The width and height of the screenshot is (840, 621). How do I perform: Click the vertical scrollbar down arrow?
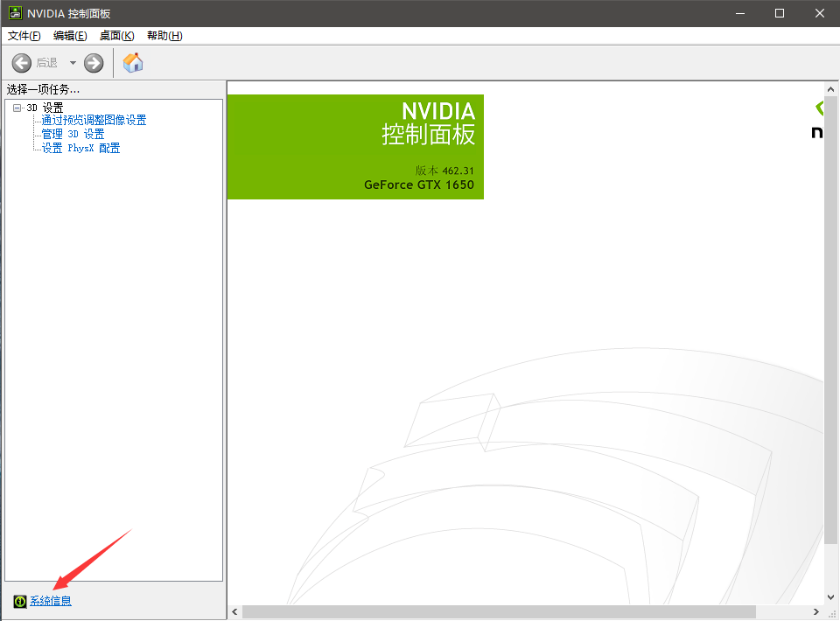tap(830, 597)
